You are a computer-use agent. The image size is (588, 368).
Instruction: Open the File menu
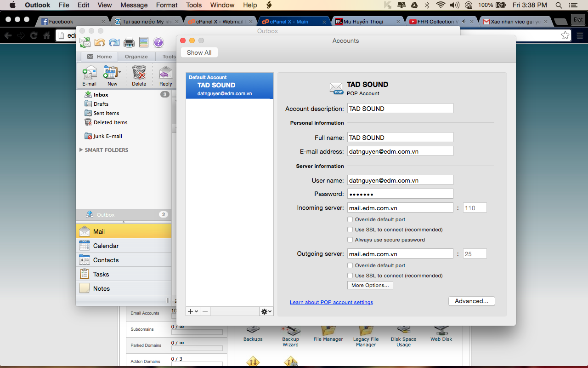pyautogui.click(x=64, y=5)
